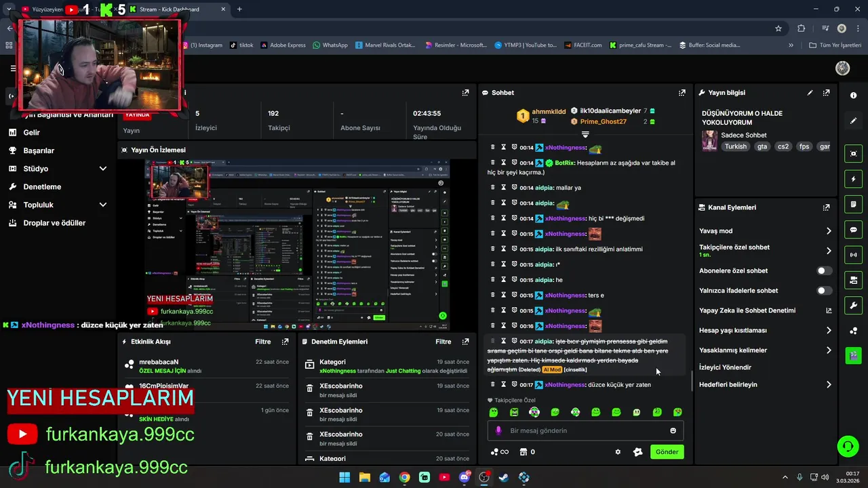Open Başarılar in left sidebar
The width and height of the screenshot is (868, 488).
[x=39, y=150]
